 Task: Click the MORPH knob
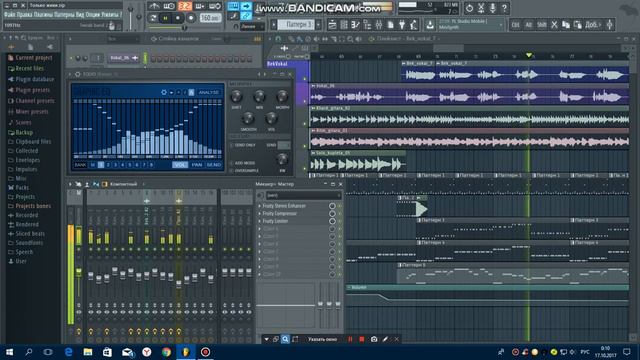[282, 96]
